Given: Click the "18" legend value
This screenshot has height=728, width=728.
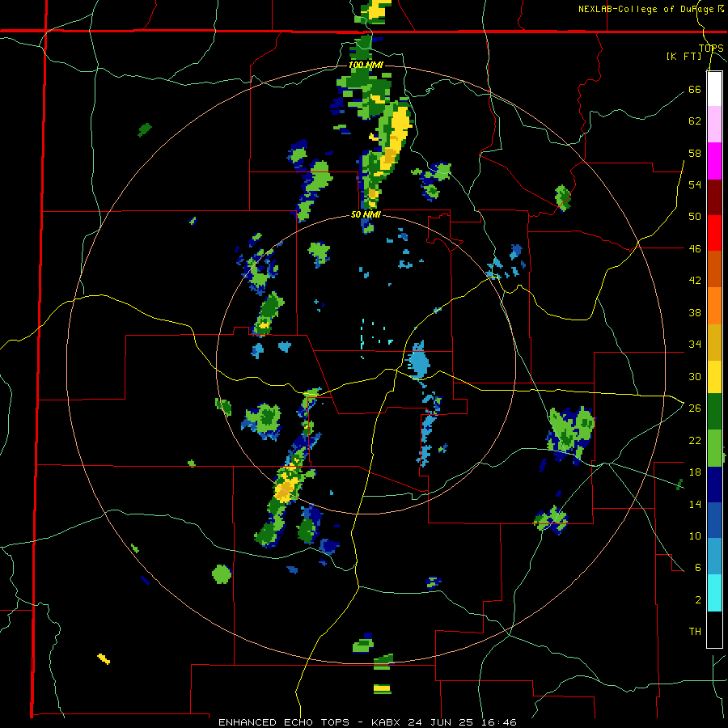Looking at the screenshot, I should 695,472.
